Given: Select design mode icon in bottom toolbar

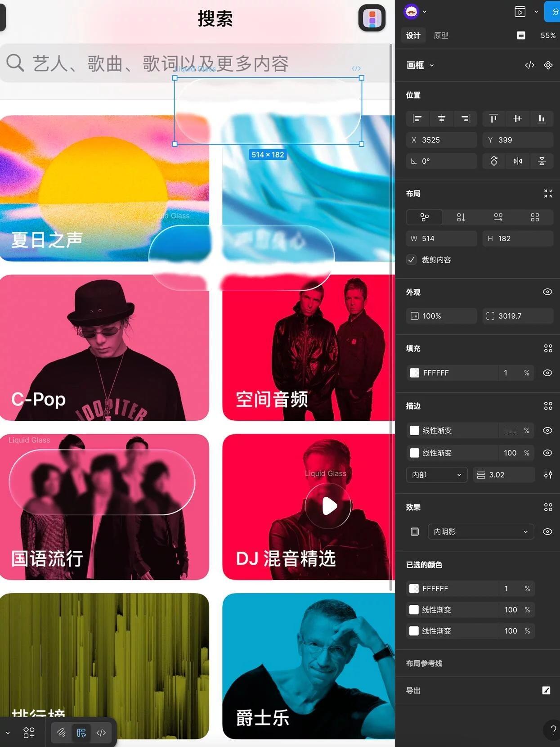Looking at the screenshot, I should [81, 733].
